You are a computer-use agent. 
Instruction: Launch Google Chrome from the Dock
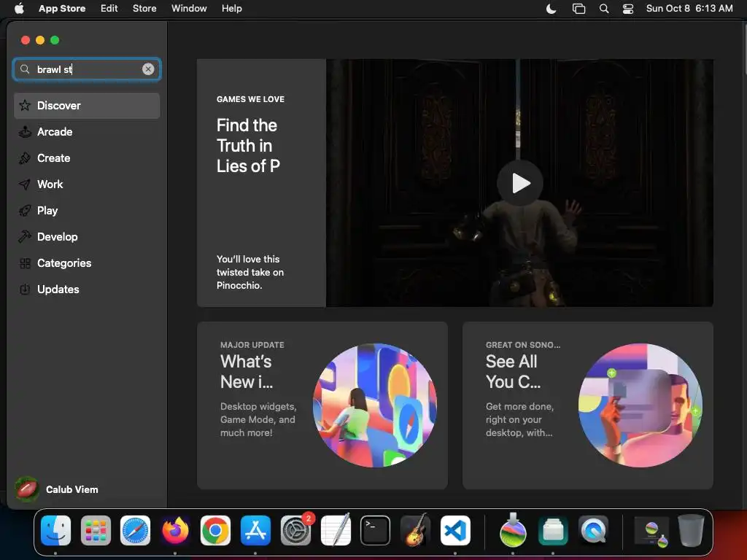pos(215,530)
